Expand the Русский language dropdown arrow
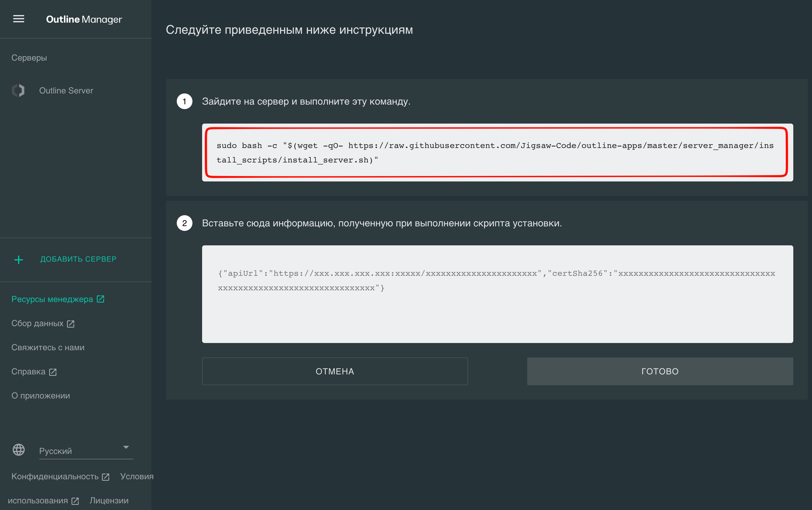The width and height of the screenshot is (812, 510). click(126, 447)
